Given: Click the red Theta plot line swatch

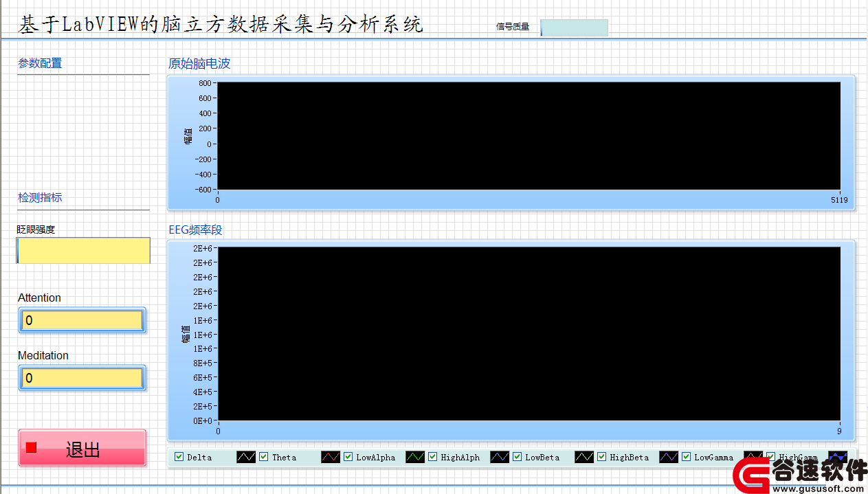Looking at the screenshot, I should (x=331, y=457).
